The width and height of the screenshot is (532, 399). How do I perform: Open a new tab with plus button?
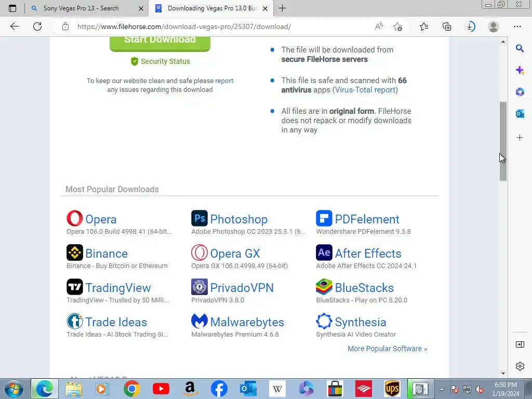[x=282, y=8]
